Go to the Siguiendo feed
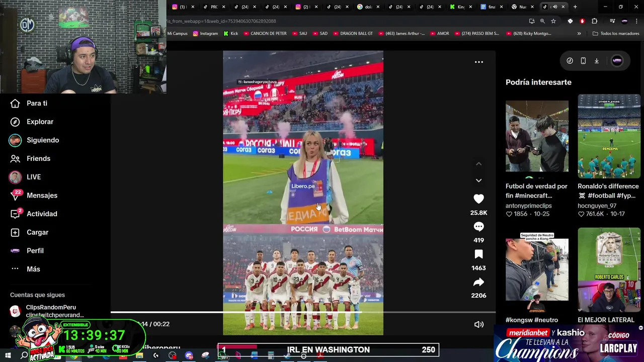This screenshot has height=362, width=644. point(35,140)
